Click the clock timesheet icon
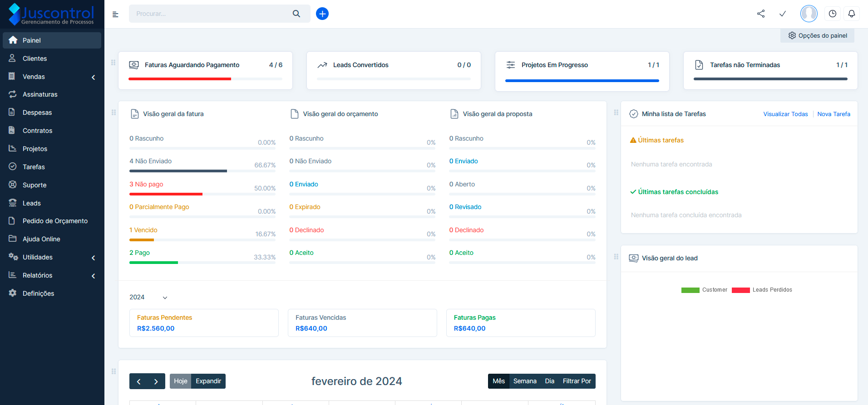This screenshot has width=868, height=405. click(x=833, y=14)
